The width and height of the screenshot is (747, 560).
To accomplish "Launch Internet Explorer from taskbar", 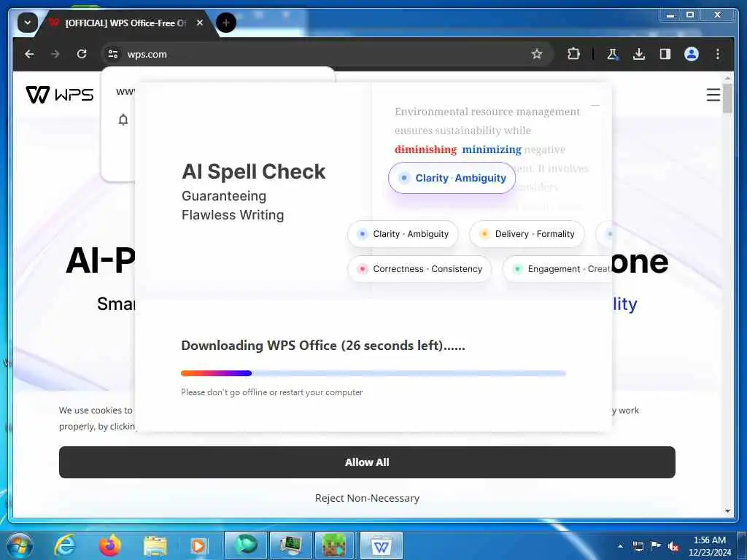I will 64,545.
